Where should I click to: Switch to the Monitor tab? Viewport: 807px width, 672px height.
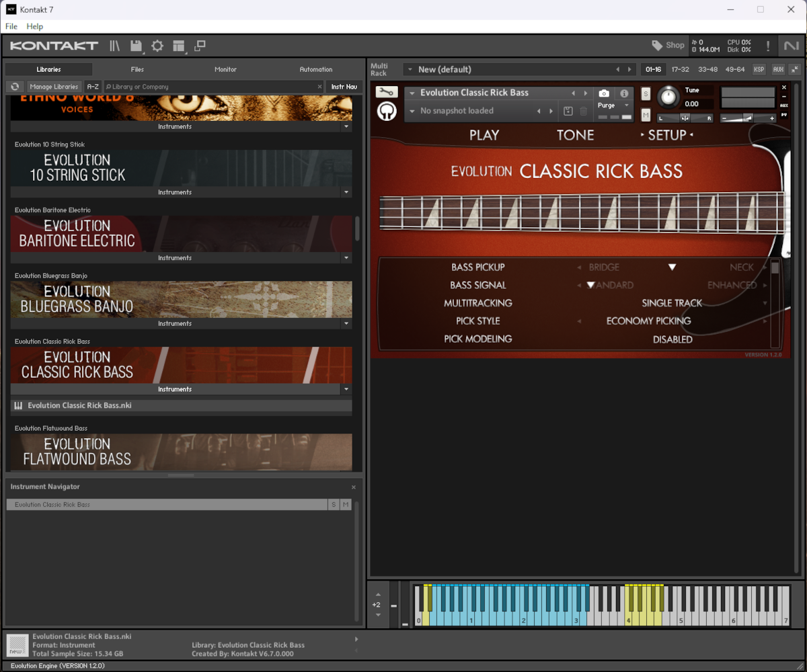[225, 69]
